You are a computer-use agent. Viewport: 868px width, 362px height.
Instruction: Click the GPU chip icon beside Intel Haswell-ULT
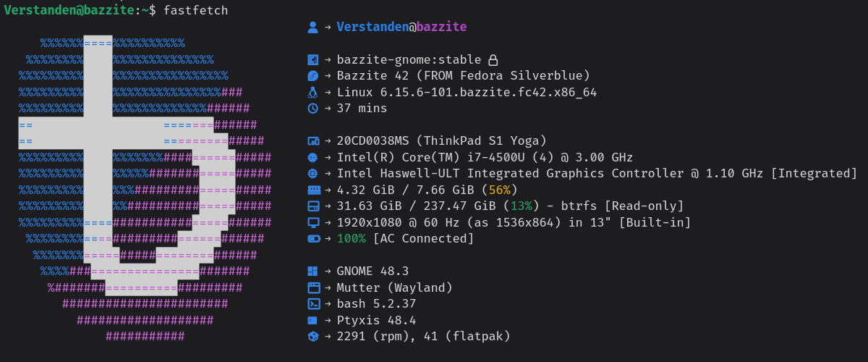[x=312, y=174]
